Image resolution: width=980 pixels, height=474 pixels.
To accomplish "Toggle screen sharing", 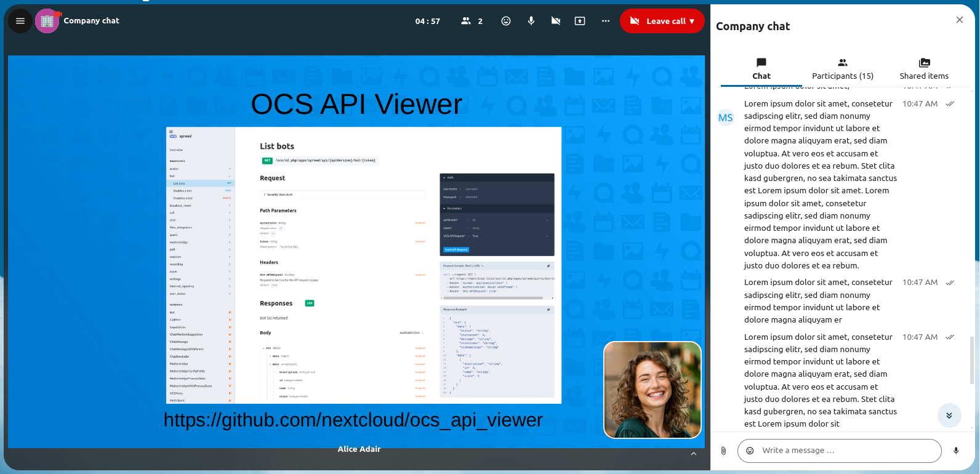I will tap(580, 21).
